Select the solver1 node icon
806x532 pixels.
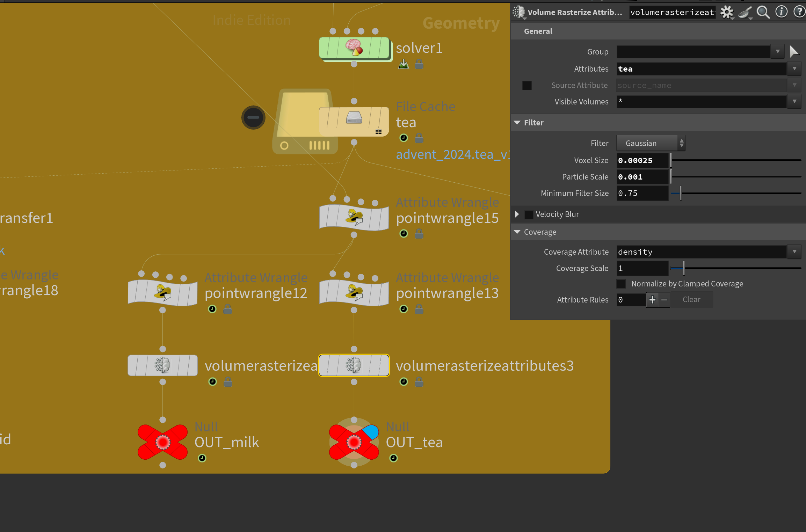354,48
